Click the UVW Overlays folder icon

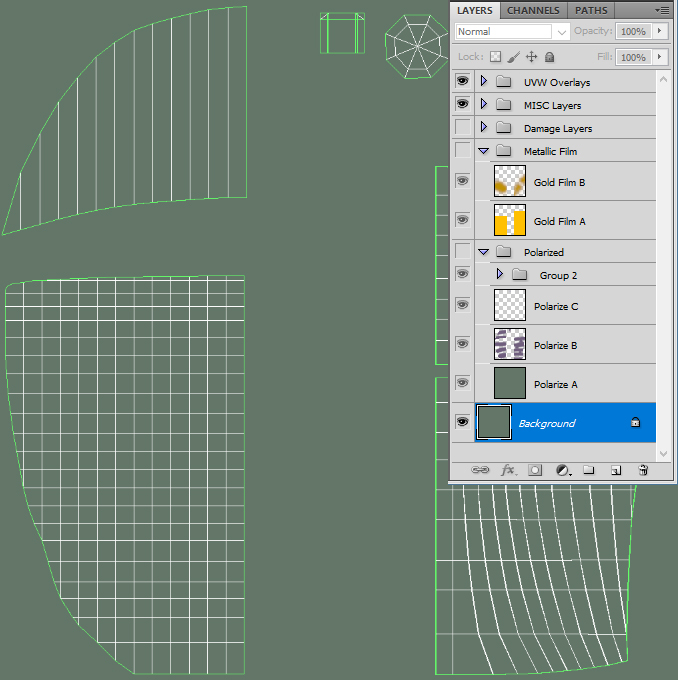pos(504,82)
